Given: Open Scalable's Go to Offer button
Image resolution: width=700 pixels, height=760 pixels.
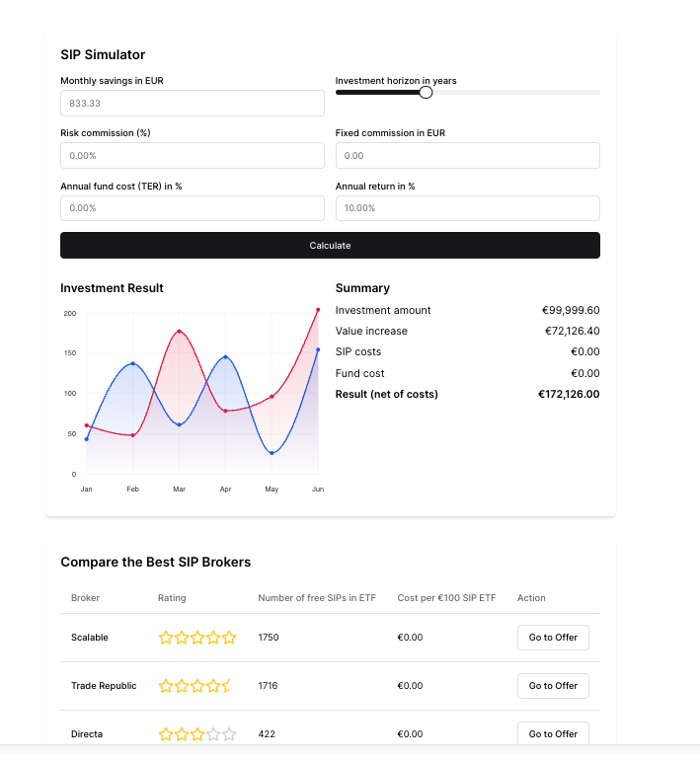Looking at the screenshot, I should point(553,638).
